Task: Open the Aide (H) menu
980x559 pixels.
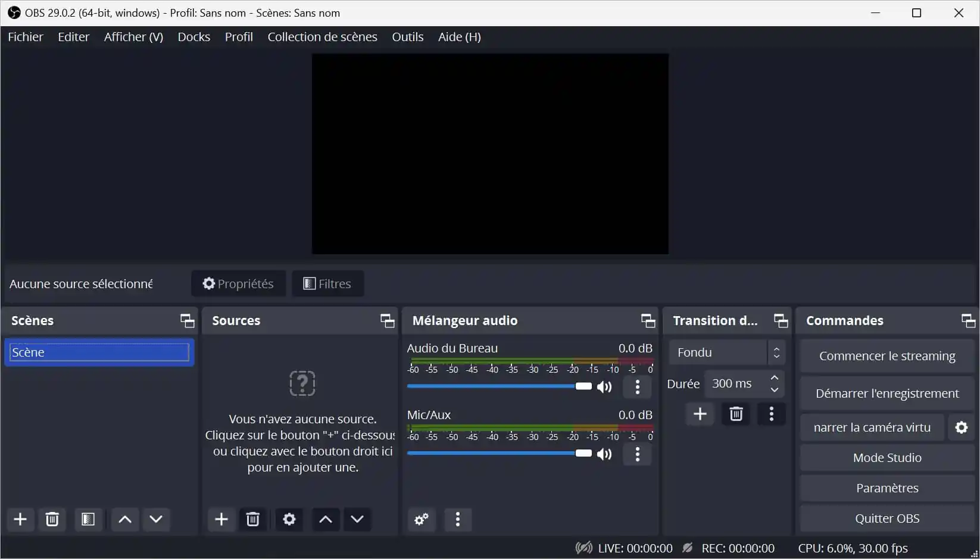Action: click(460, 37)
